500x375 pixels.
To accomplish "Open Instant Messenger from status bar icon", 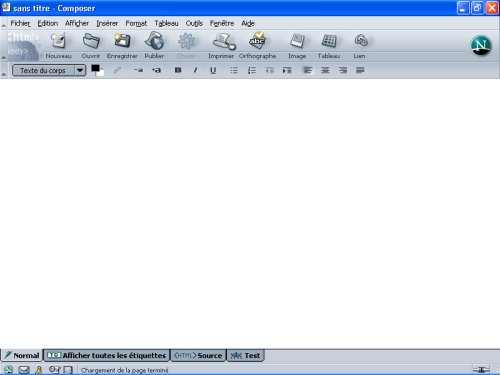I will coord(39,370).
